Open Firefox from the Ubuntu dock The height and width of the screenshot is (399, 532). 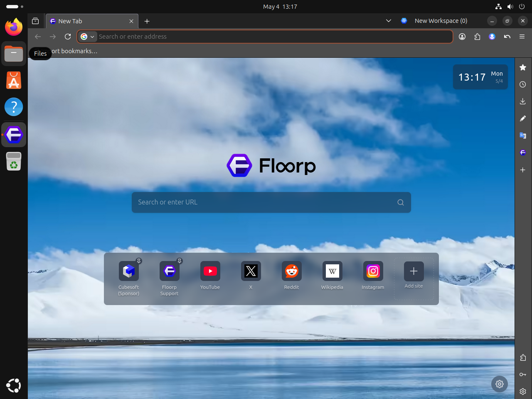tap(14, 27)
